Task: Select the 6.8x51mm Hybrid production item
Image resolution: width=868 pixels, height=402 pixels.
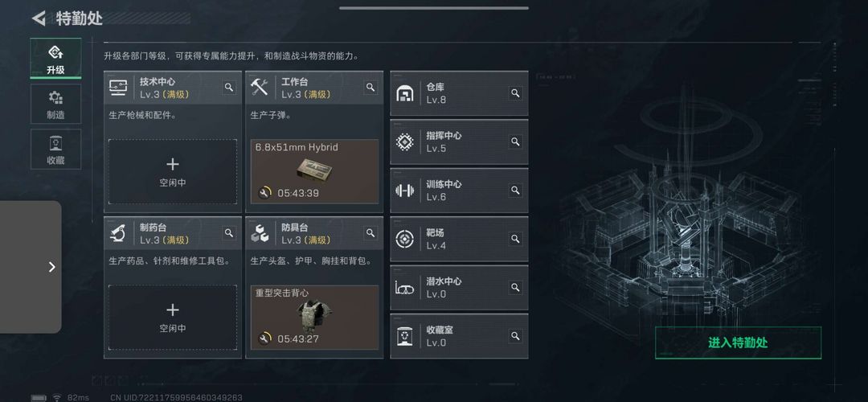Action: 314,171
